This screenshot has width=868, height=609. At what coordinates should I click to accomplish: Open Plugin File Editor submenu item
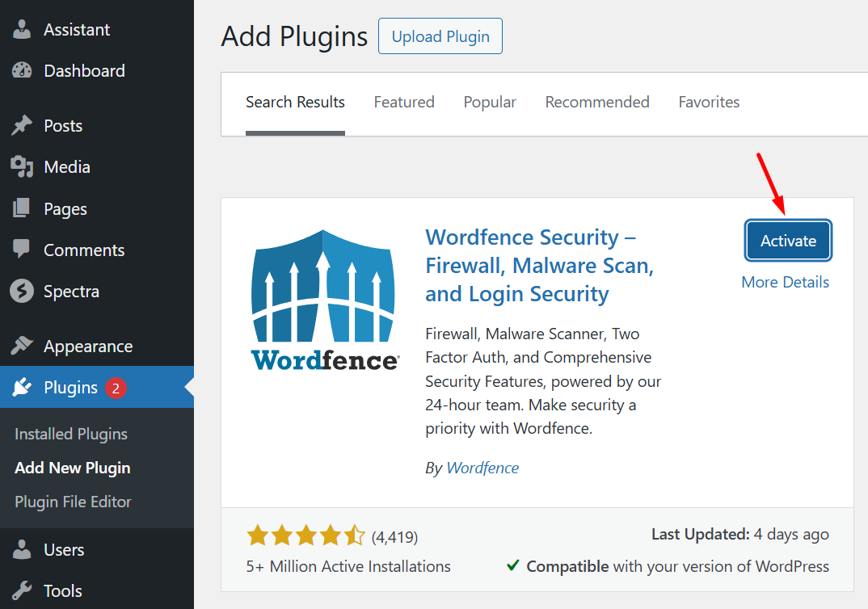click(73, 502)
